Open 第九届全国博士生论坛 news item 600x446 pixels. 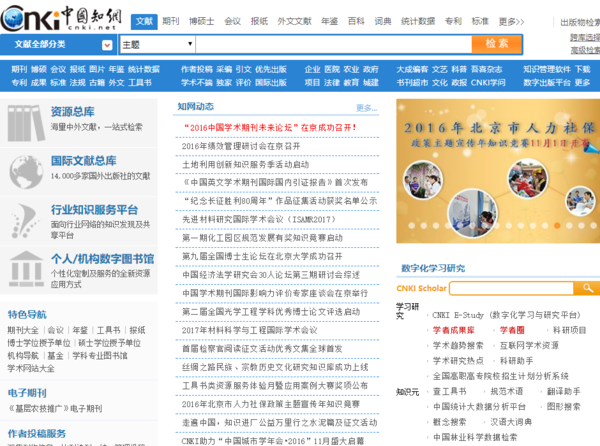tap(262, 256)
